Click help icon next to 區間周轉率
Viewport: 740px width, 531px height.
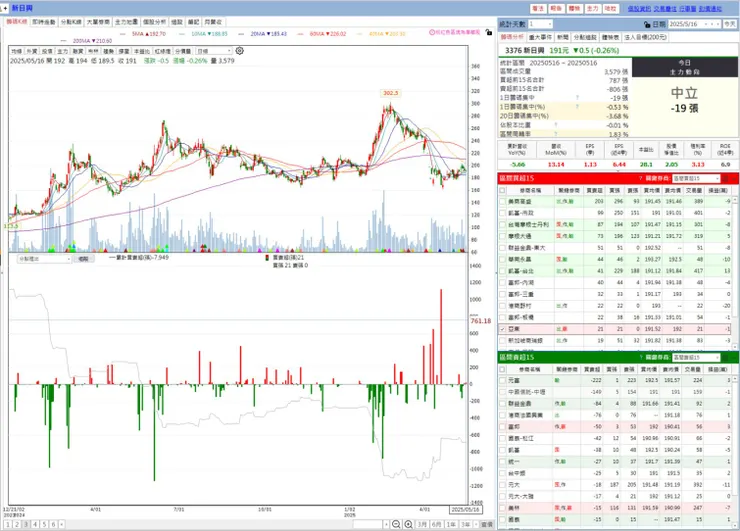tap(556, 134)
